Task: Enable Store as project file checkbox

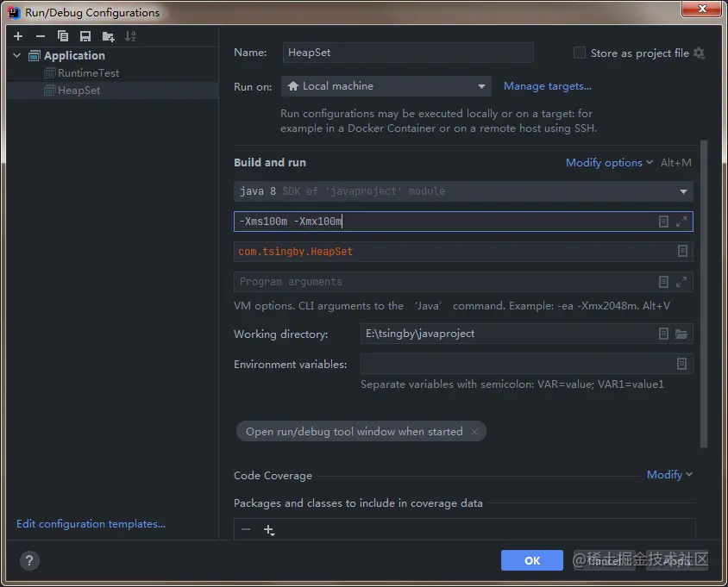Action: pyautogui.click(x=580, y=53)
